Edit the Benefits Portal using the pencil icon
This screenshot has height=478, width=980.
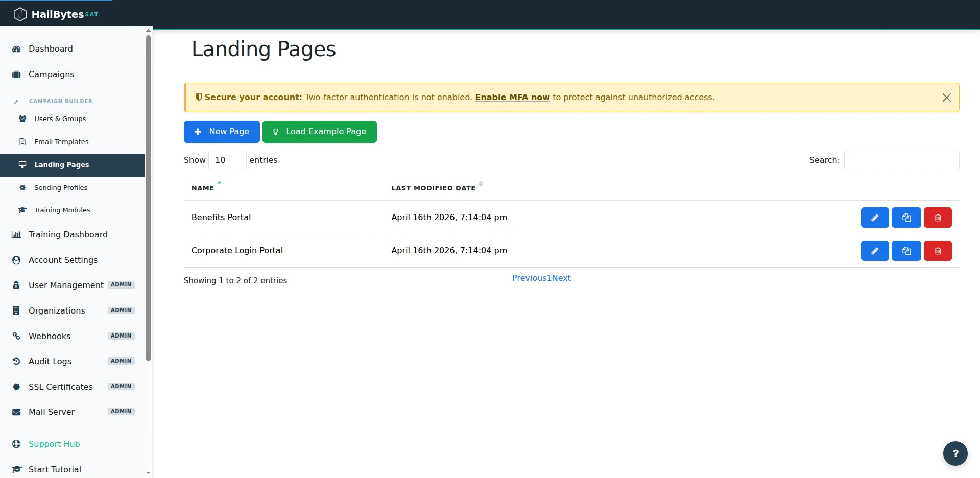874,217
